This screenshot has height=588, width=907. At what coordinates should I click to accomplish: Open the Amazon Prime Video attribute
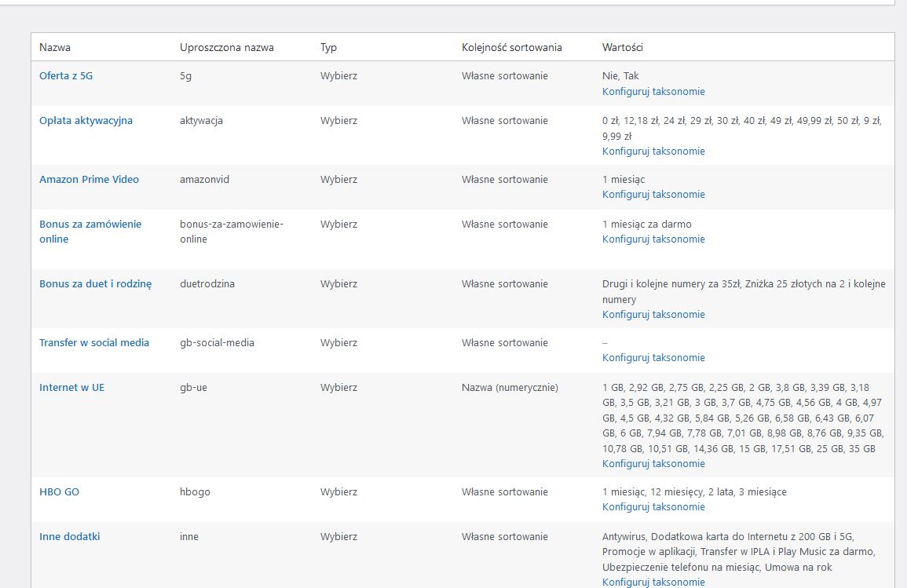[89, 179]
